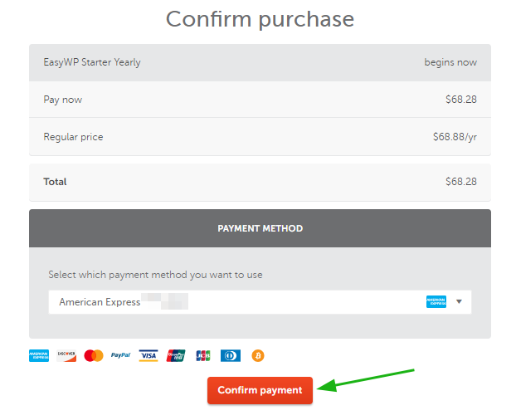This screenshot has height=420, width=516.
Task: Click the Total row label
Action: point(55,182)
